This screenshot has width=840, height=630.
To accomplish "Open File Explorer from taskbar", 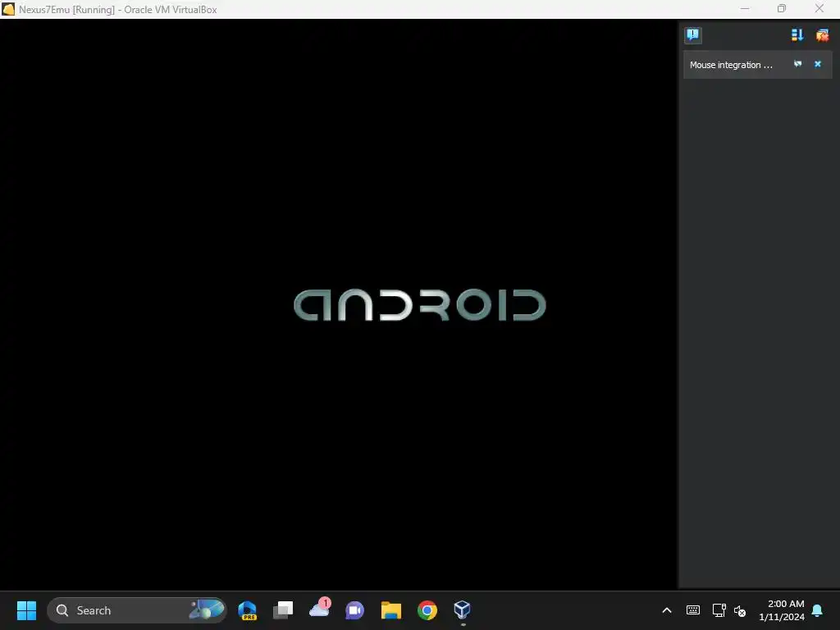I will tap(391, 610).
